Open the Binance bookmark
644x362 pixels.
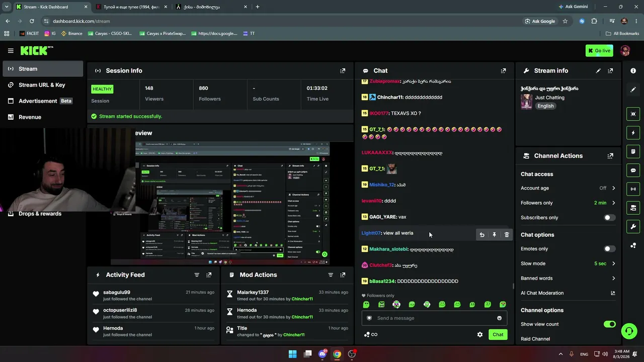(x=71, y=34)
